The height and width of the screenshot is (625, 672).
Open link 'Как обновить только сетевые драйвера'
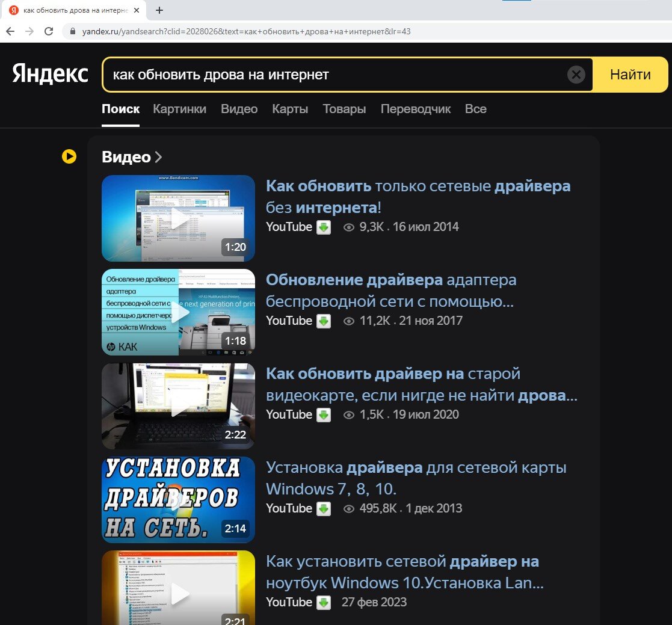pyautogui.click(x=418, y=197)
